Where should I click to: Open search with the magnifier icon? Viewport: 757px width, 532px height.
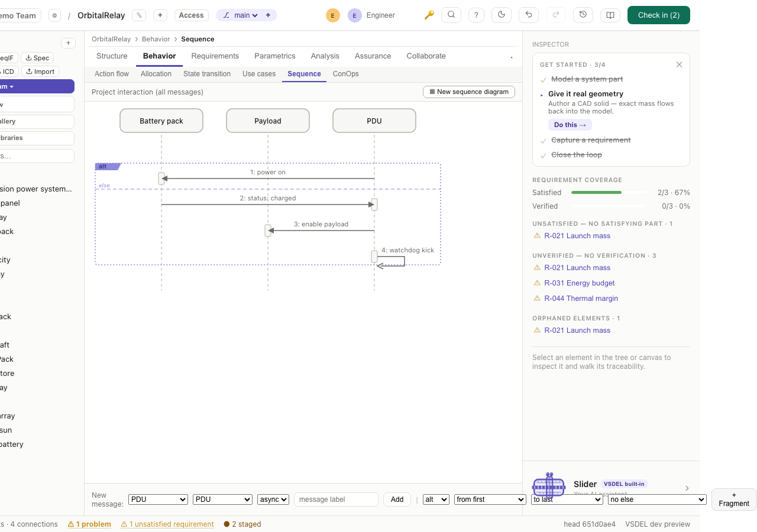[x=451, y=15]
